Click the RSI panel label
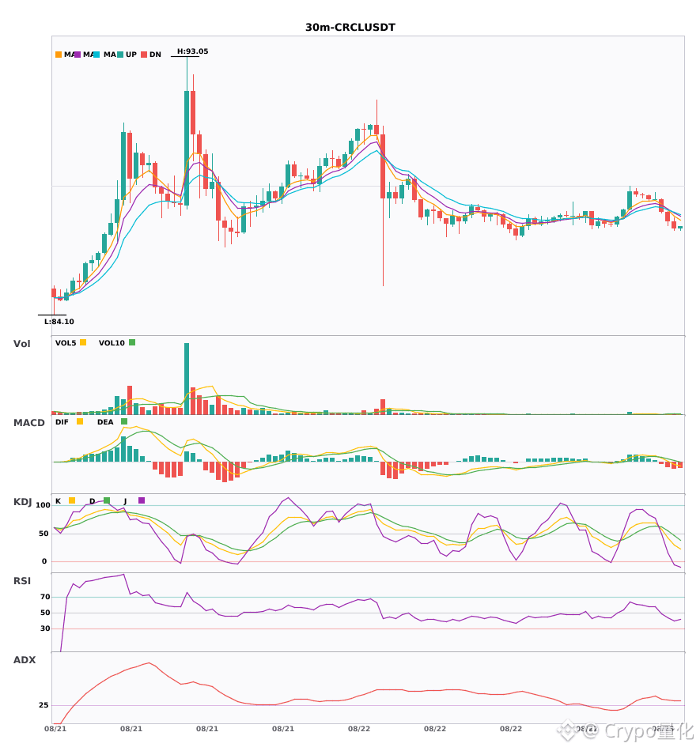The image size is (700, 751). tap(22, 581)
